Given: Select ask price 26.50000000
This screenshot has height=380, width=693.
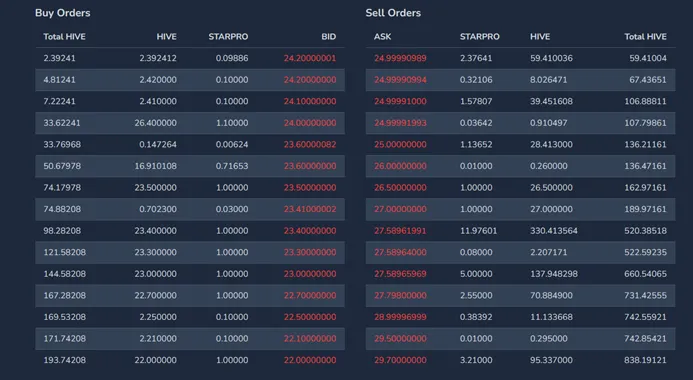Looking at the screenshot, I should (400, 188).
